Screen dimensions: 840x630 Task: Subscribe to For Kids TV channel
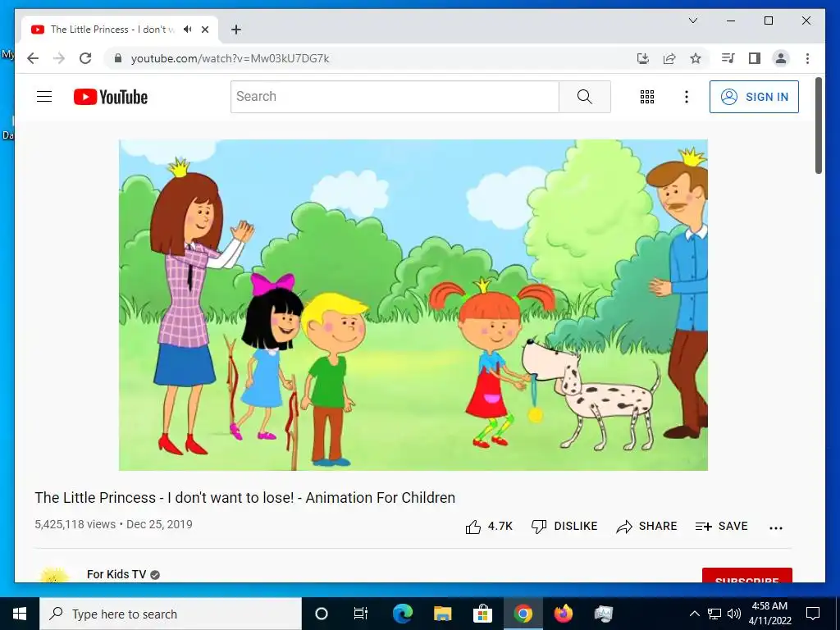[x=746, y=575]
